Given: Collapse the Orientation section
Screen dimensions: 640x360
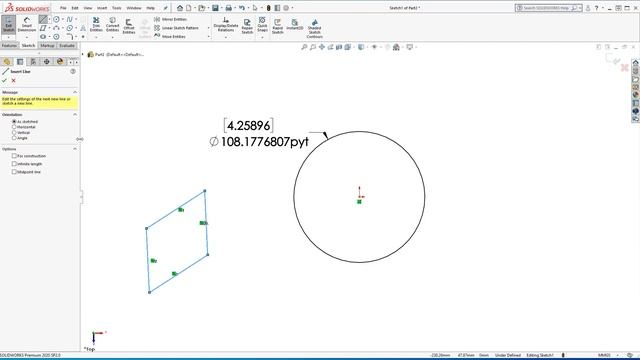Looking at the screenshot, I should point(75,115).
